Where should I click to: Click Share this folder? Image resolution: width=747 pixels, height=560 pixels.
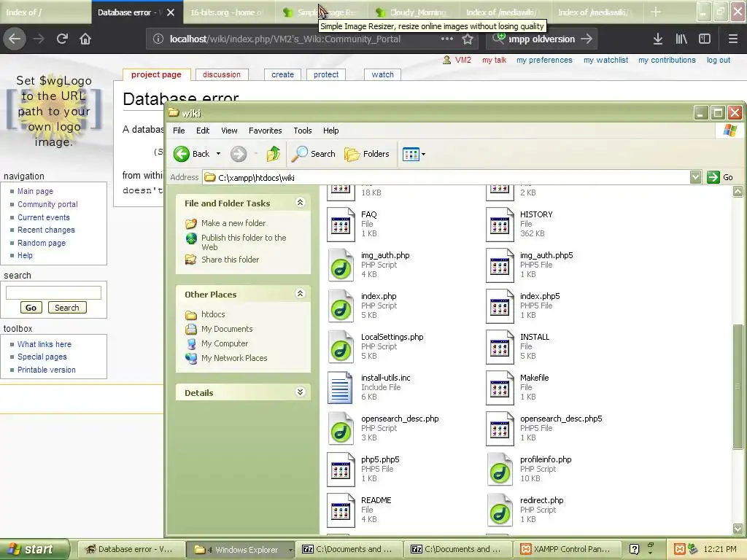click(x=230, y=260)
